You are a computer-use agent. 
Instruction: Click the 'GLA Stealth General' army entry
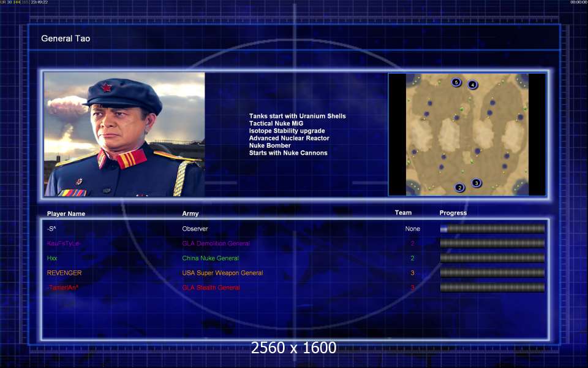(211, 288)
